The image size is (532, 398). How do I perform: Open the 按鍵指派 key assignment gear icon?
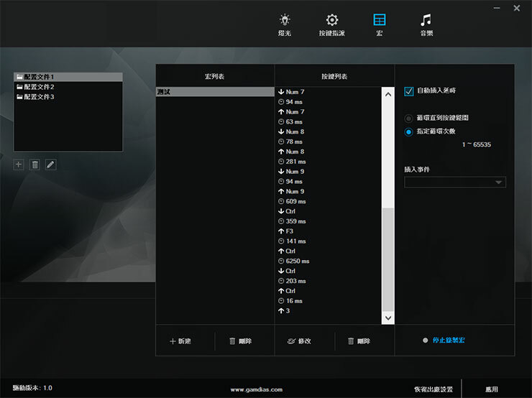(331, 21)
